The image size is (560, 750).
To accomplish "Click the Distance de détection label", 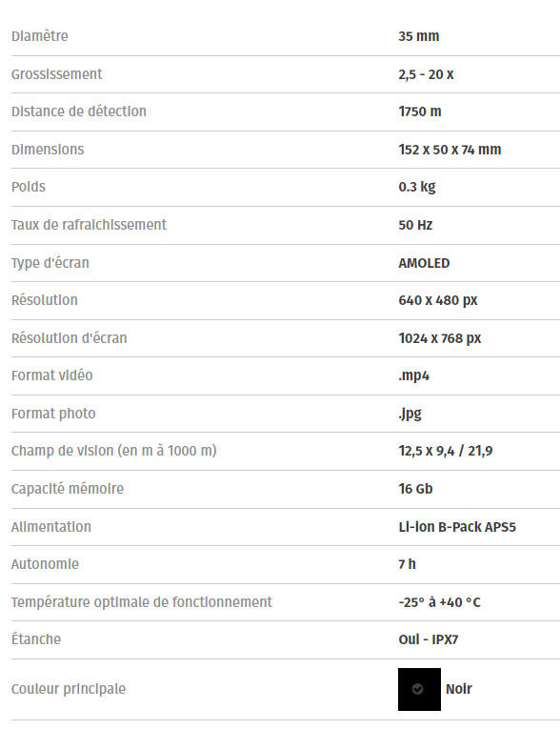I will pos(79,111).
